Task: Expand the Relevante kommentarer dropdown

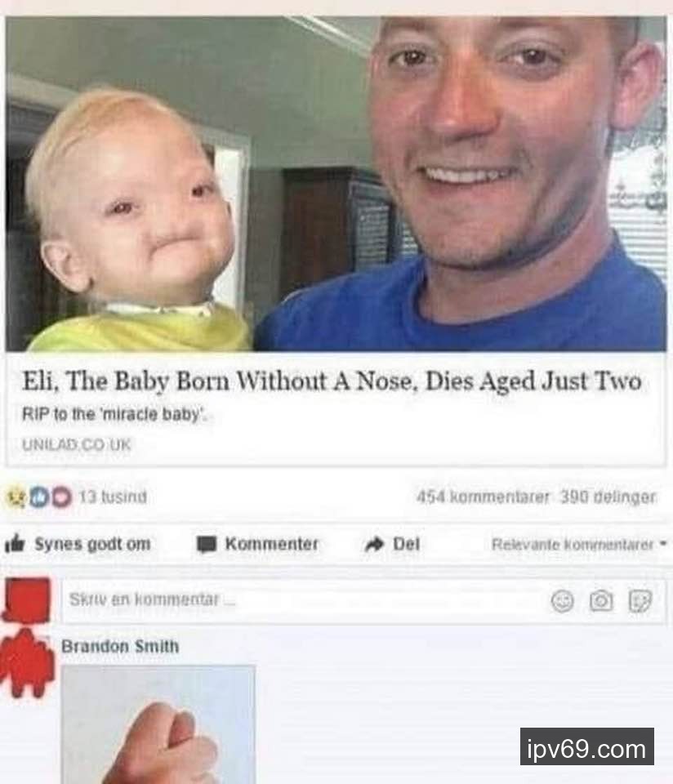Action: click(579, 544)
